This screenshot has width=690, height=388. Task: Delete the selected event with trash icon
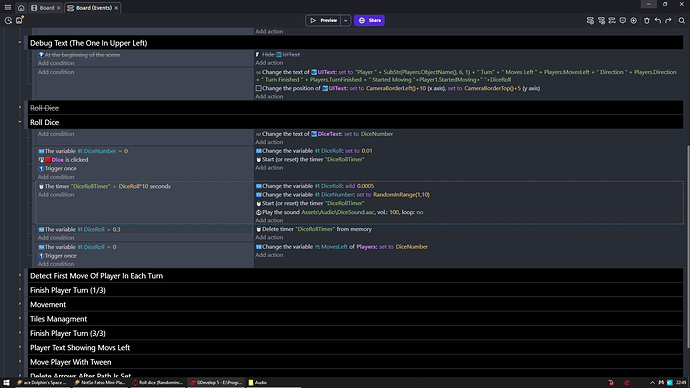tap(646, 20)
